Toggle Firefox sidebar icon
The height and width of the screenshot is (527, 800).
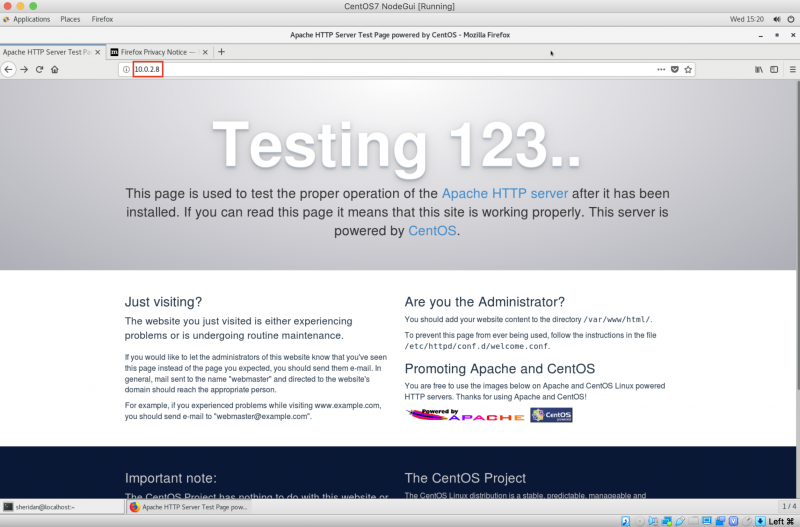tap(774, 69)
